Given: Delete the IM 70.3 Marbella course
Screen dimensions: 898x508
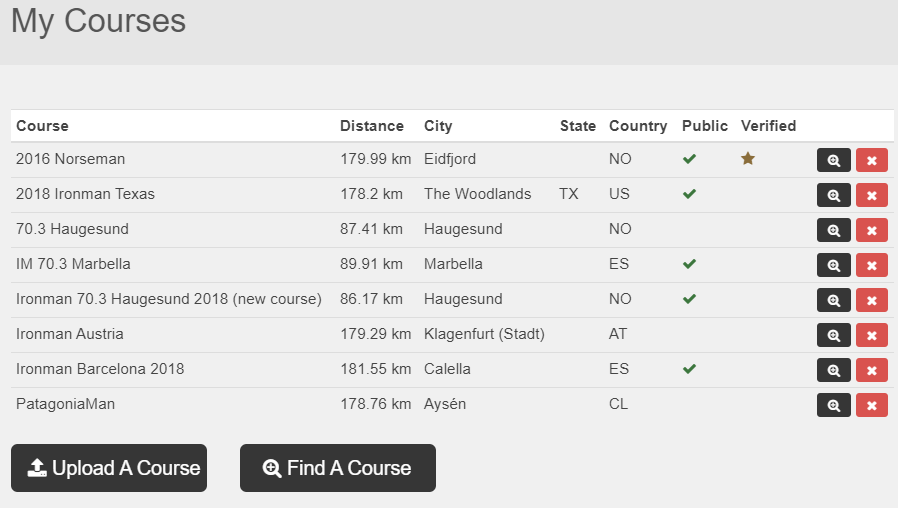Looking at the screenshot, I should coord(871,265).
